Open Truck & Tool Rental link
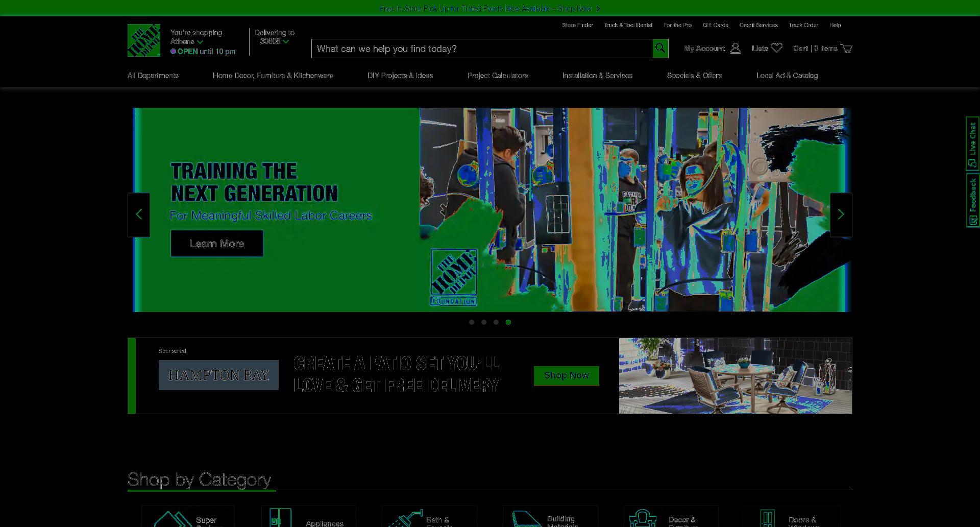 tap(628, 25)
